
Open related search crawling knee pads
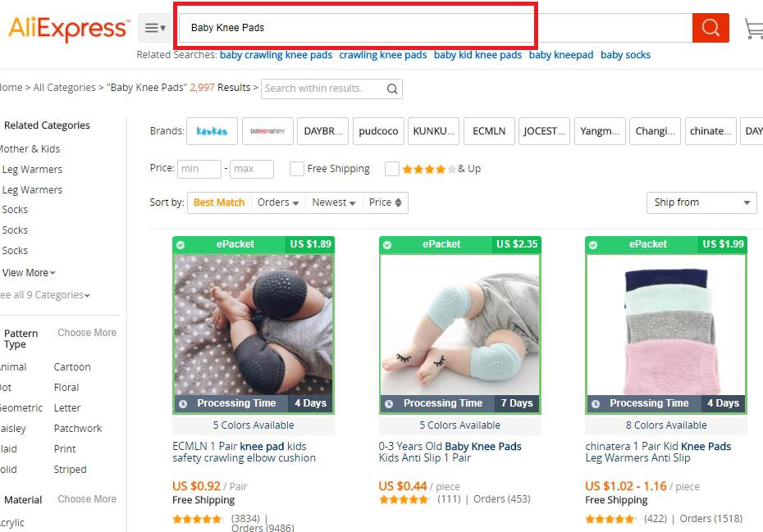pyautogui.click(x=383, y=55)
